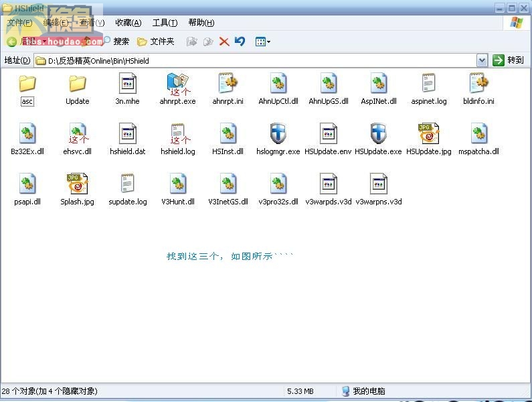Open the asc folder icon
The width and height of the screenshot is (532, 402).
tap(27, 84)
